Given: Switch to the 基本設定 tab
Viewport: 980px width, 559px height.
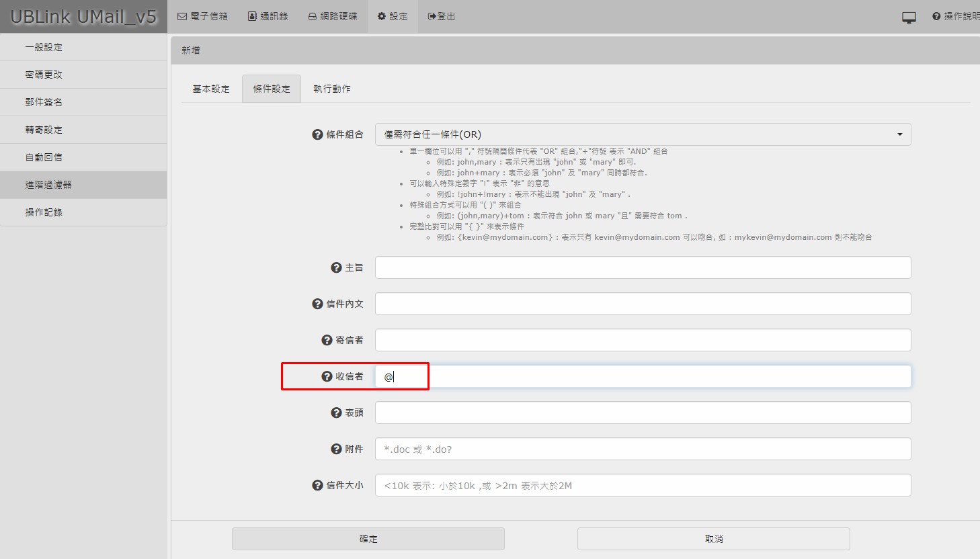Looking at the screenshot, I should click(211, 89).
